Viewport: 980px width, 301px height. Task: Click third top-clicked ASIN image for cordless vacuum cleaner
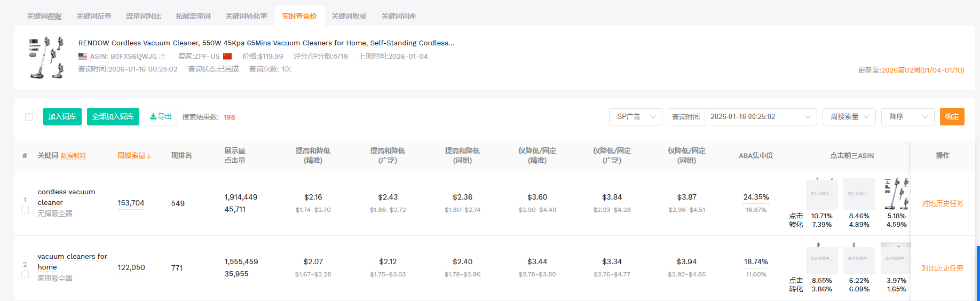(896, 194)
